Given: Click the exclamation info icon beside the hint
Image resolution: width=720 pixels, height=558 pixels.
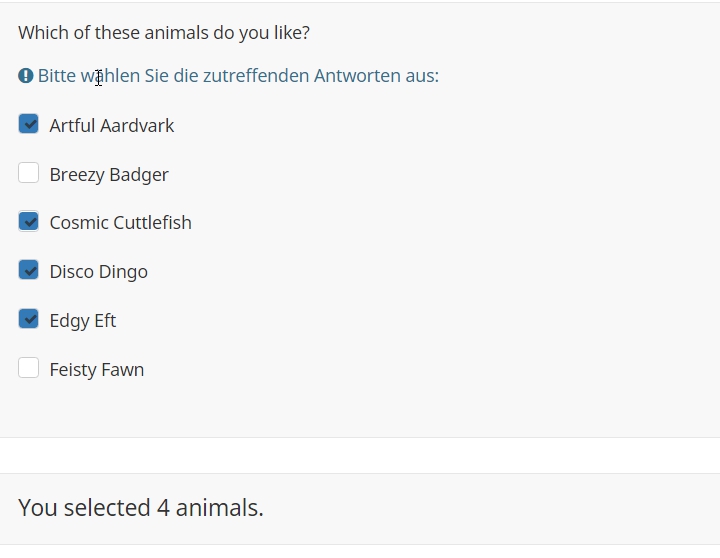Looking at the screenshot, I should click(26, 76).
